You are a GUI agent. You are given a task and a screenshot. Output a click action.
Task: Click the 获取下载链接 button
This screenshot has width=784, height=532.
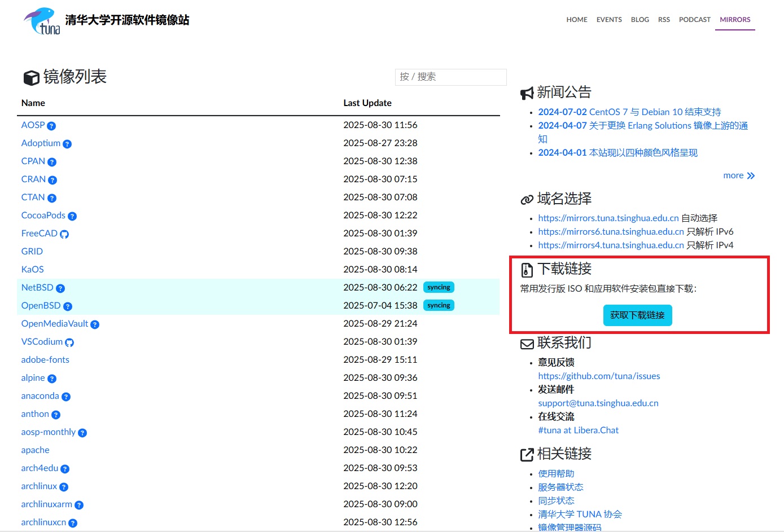coord(637,315)
